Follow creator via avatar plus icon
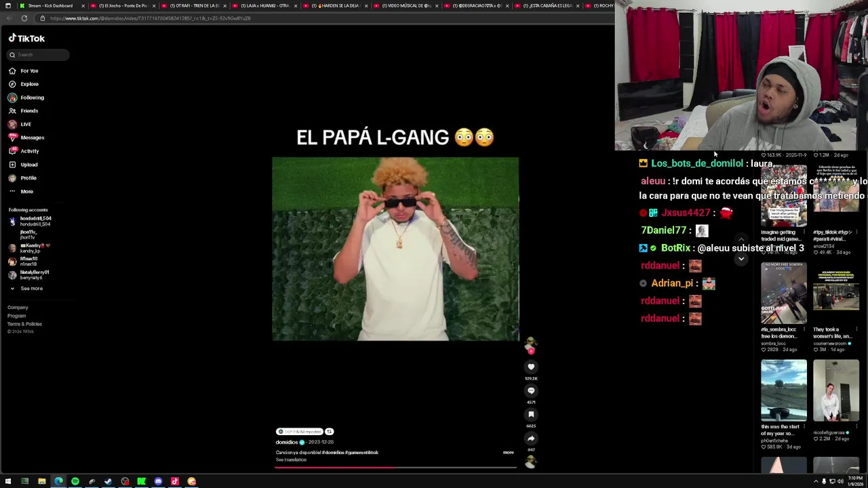This screenshot has width=868, height=488. [531, 351]
